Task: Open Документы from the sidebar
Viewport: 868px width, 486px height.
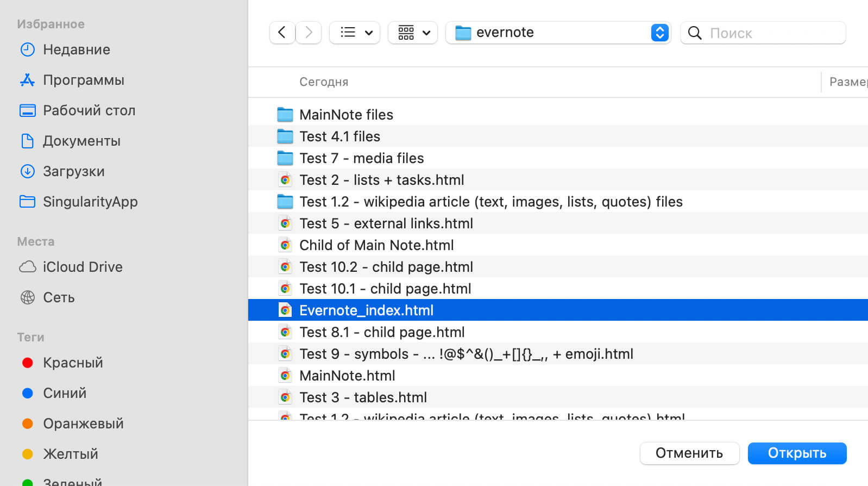Action: (81, 141)
